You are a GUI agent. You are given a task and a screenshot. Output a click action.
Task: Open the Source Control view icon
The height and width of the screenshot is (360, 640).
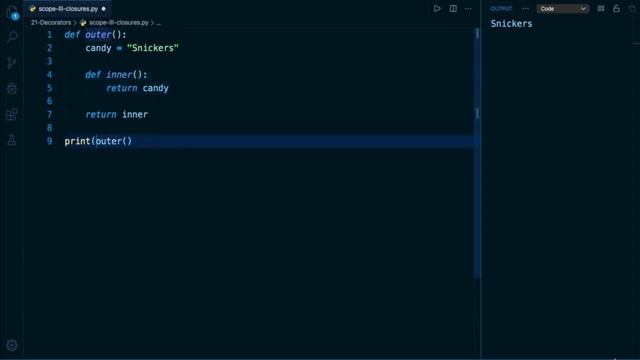12,62
